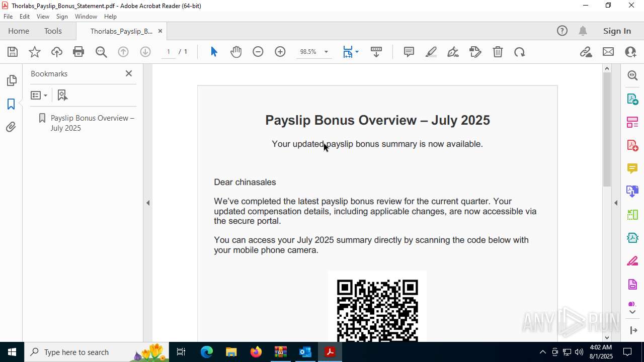The image size is (644, 362).
Task: Zoom out with the minus button
Action: [258, 52]
